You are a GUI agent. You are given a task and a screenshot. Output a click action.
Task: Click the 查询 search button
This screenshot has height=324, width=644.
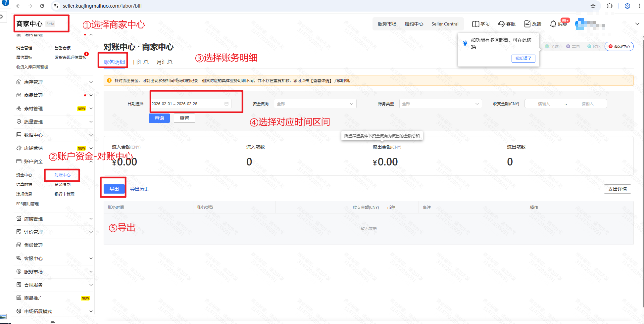point(159,118)
